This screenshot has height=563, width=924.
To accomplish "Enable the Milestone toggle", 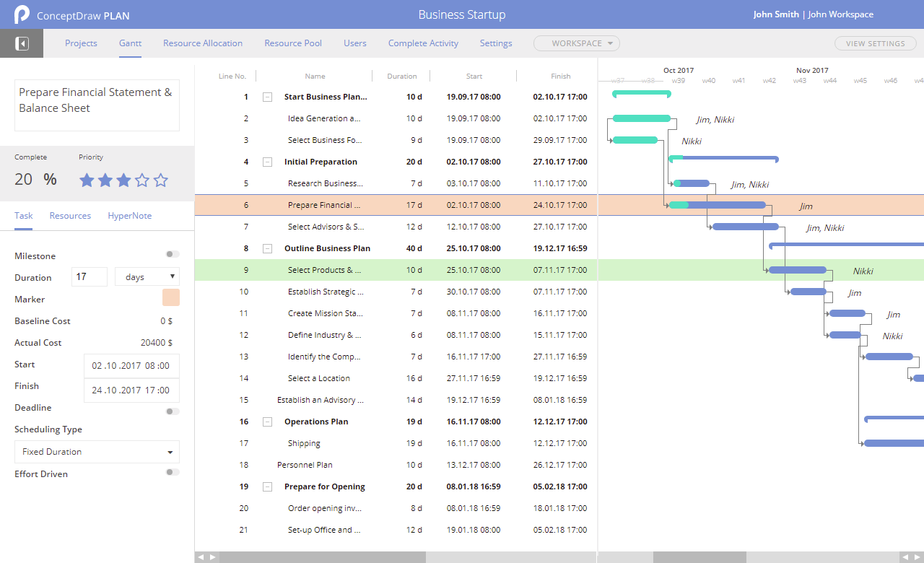I will tap(173, 254).
